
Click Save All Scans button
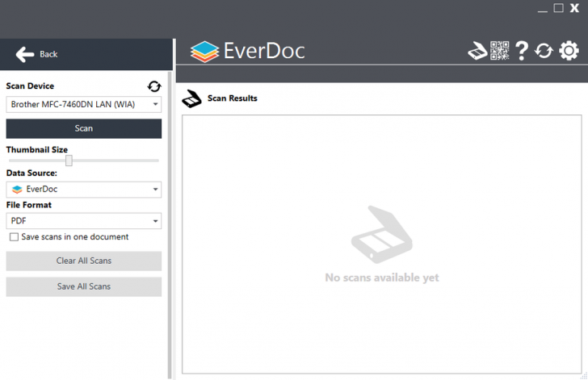click(x=84, y=286)
